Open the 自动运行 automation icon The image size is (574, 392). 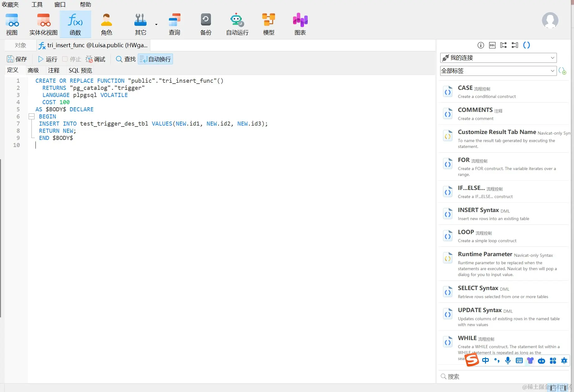click(x=237, y=24)
